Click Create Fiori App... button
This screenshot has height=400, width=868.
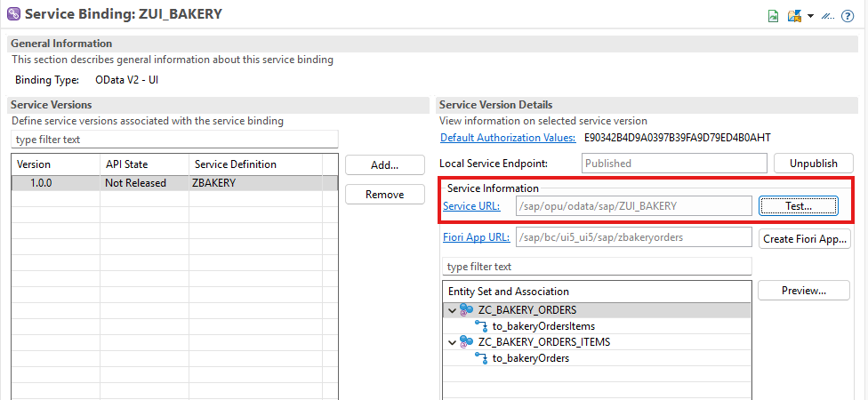[x=804, y=238]
